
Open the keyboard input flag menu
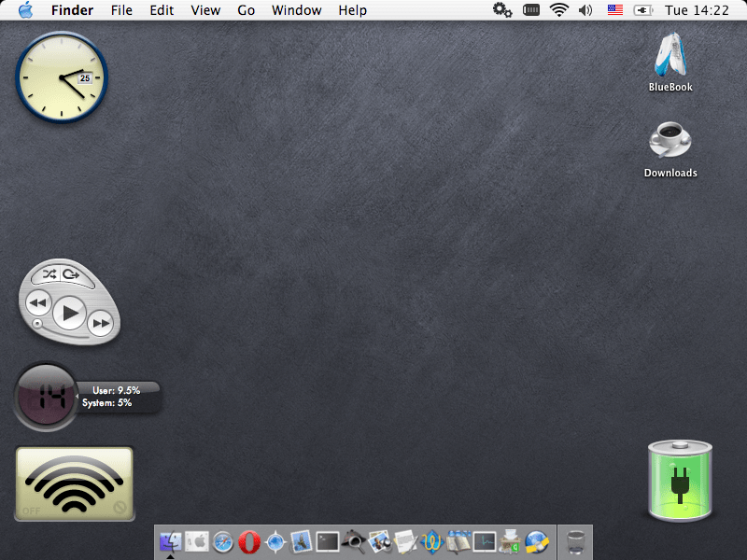[613, 10]
